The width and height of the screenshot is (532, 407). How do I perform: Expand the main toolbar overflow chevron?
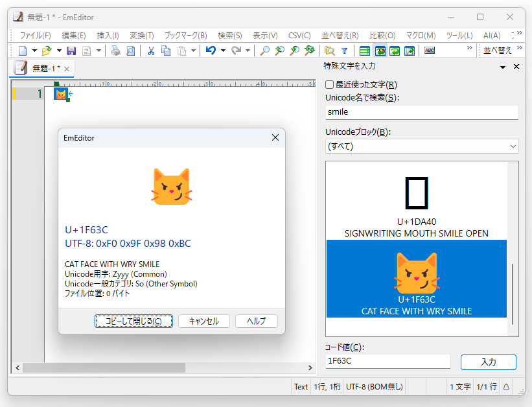pos(470,47)
